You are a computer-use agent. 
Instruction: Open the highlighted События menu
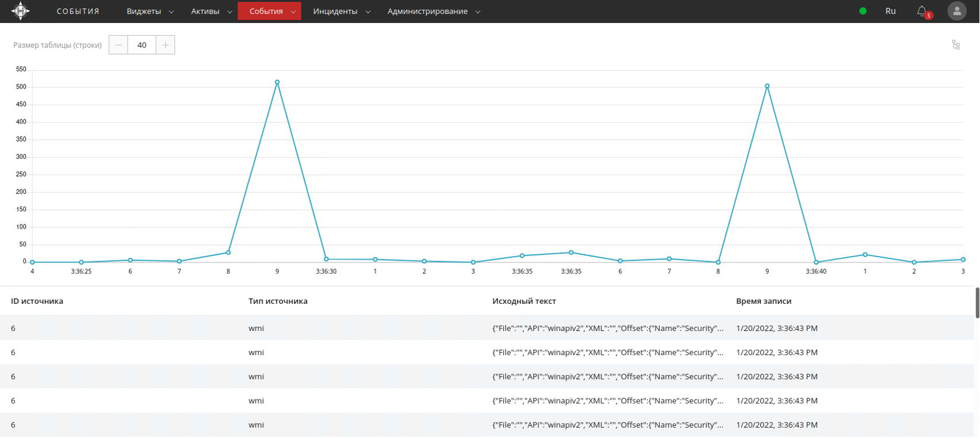coord(269,12)
